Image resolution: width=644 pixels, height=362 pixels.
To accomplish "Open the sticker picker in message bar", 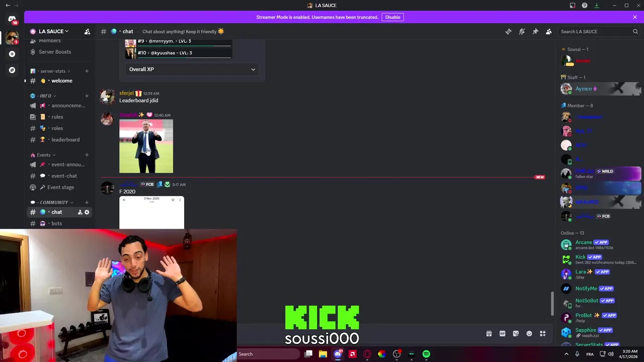I will point(516,333).
